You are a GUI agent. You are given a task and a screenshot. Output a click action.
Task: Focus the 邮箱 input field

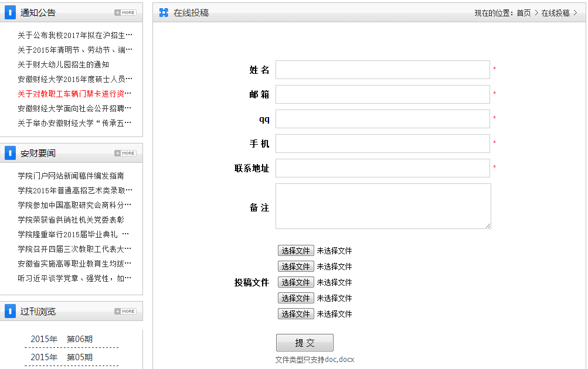coord(382,94)
